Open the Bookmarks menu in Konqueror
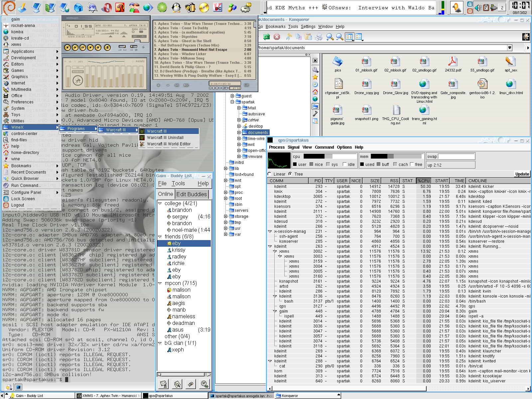This screenshot has width=532, height=399. pyautogui.click(x=275, y=27)
